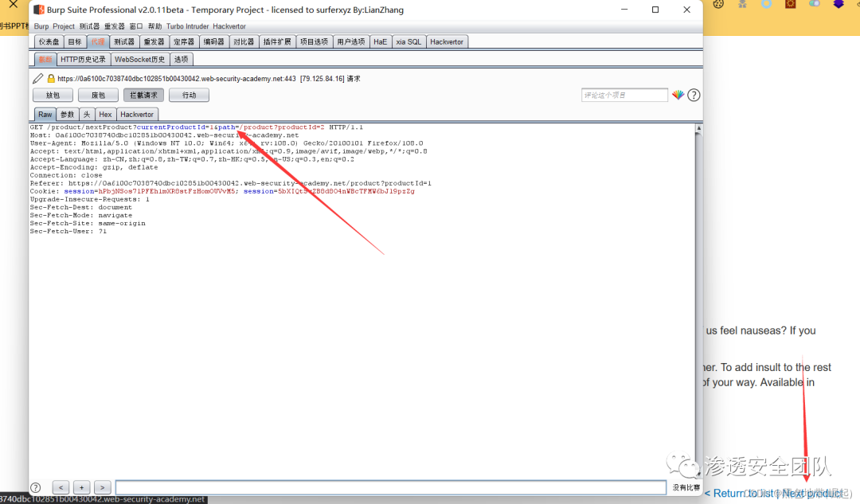Switch to the 对比器 main tab
The height and width of the screenshot is (504, 860).
pos(244,41)
